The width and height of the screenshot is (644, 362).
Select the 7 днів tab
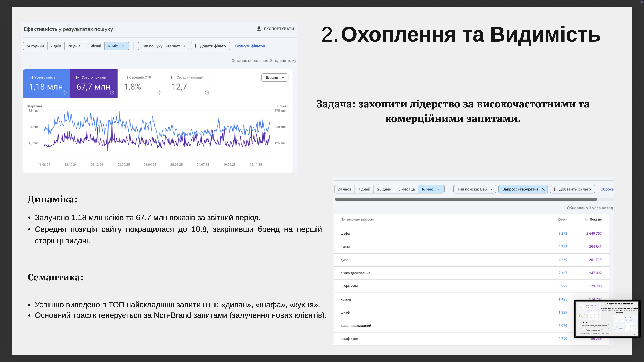(x=56, y=46)
